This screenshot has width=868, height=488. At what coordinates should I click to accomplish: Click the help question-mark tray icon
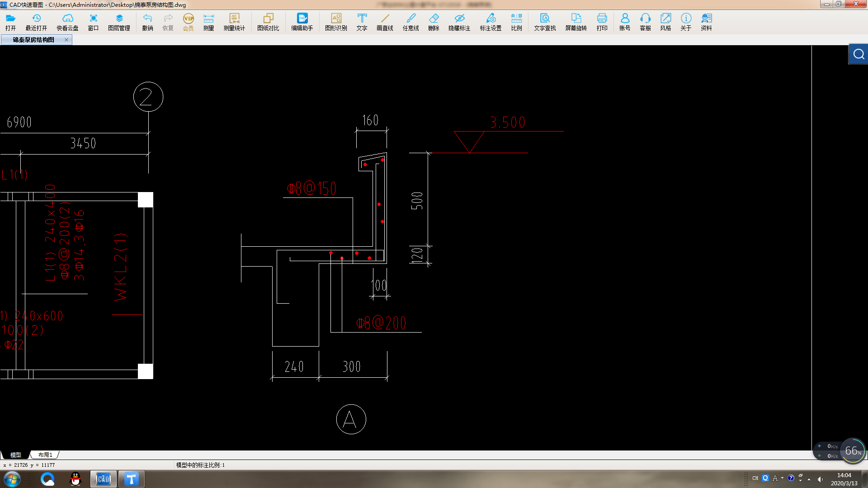click(x=791, y=478)
